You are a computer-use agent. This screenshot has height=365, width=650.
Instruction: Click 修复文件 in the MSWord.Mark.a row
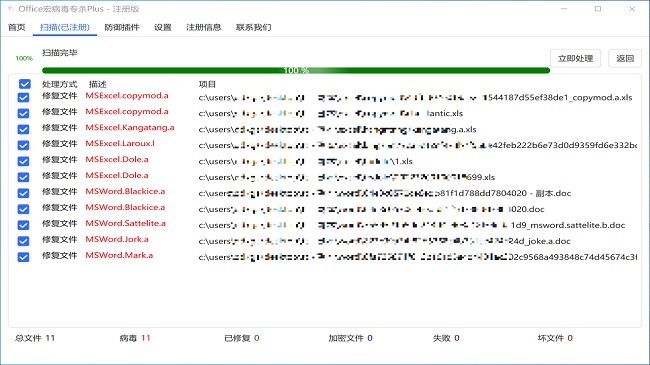[x=60, y=255]
